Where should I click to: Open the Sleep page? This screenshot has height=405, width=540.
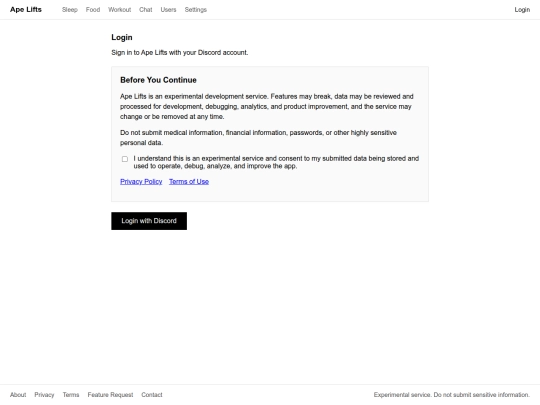70,10
